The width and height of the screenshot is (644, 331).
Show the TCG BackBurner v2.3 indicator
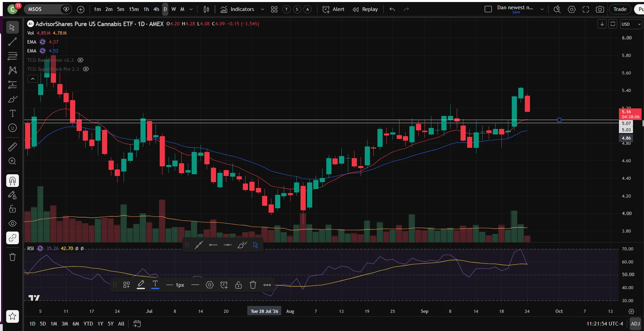click(80, 60)
